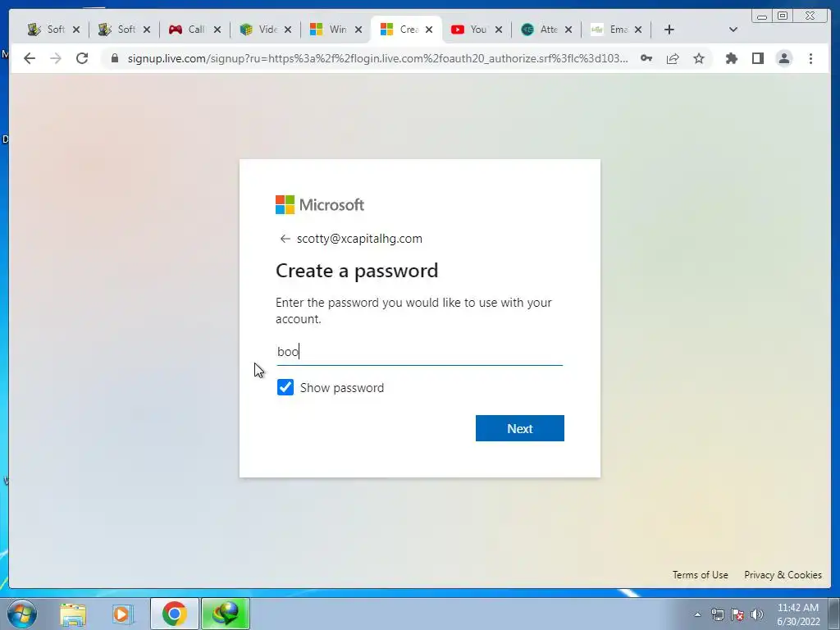Close the Win tab
The image size is (840, 630).
click(x=358, y=30)
